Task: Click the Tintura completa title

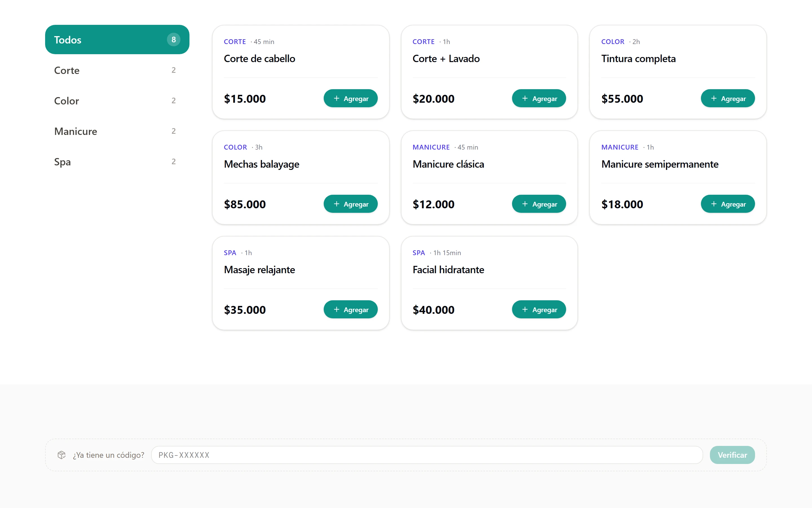Action: pos(638,58)
